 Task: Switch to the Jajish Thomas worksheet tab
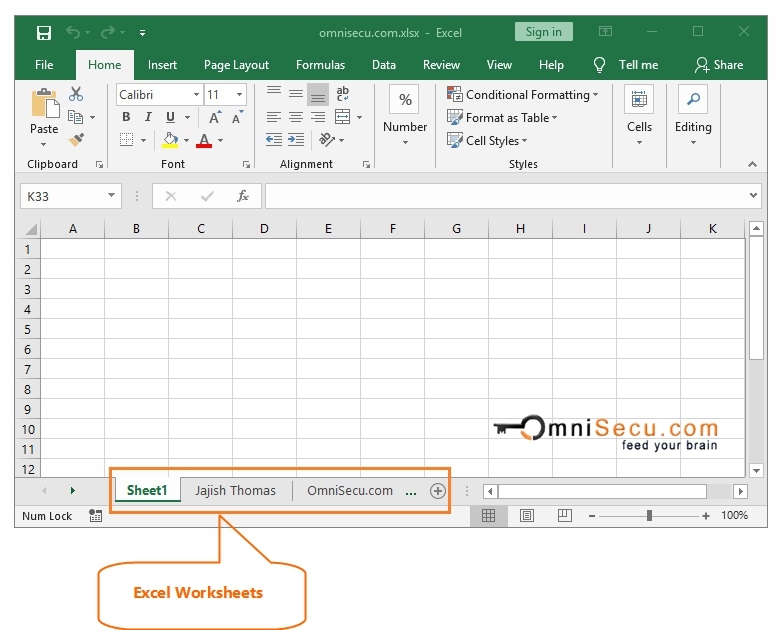pos(235,491)
